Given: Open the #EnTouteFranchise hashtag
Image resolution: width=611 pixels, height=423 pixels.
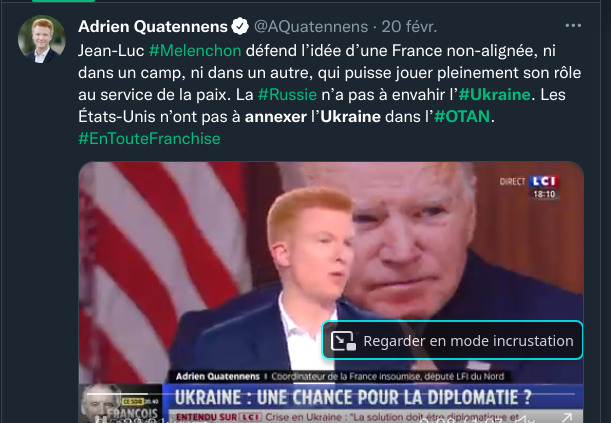Looking at the screenshot, I should coord(149,138).
